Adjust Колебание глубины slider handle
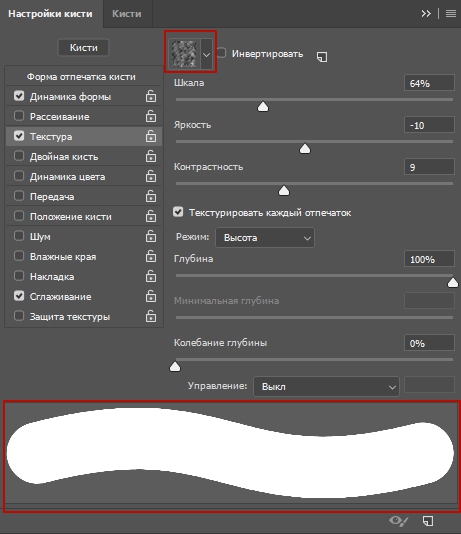Image resolution: width=461 pixels, height=534 pixels. pyautogui.click(x=175, y=366)
